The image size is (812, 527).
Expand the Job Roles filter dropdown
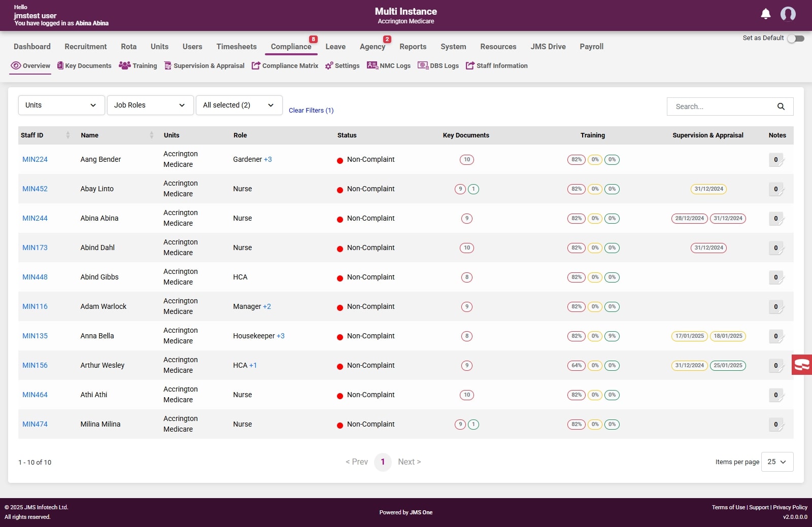tap(150, 105)
